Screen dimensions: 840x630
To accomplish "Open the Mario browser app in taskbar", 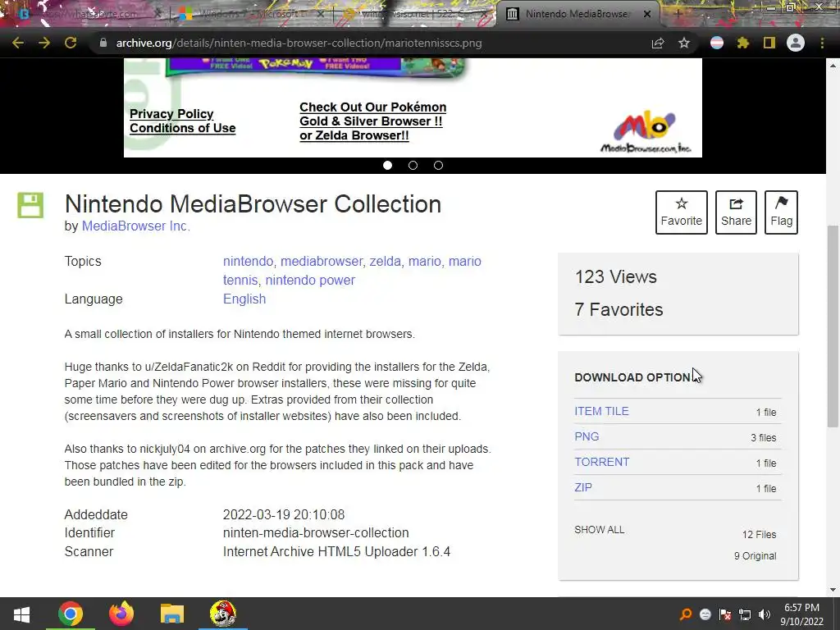I will click(223, 614).
